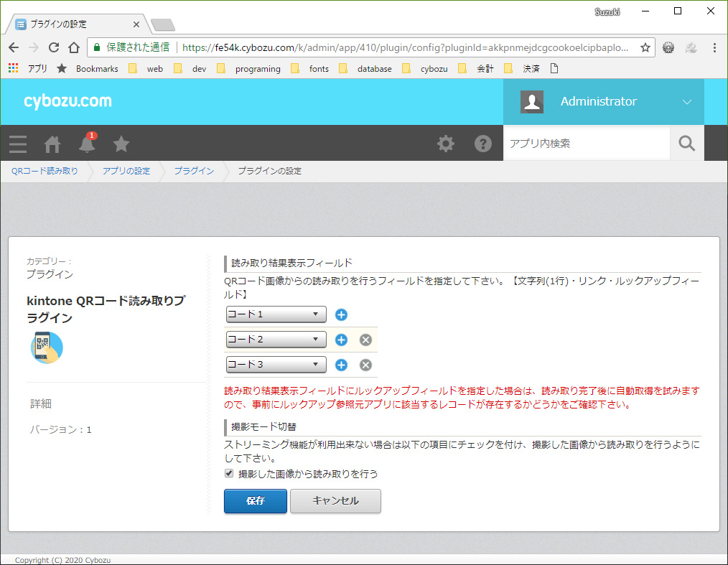Go to プラグイン breadcrumb link
Viewport: 728px width, 565px height.
(194, 171)
